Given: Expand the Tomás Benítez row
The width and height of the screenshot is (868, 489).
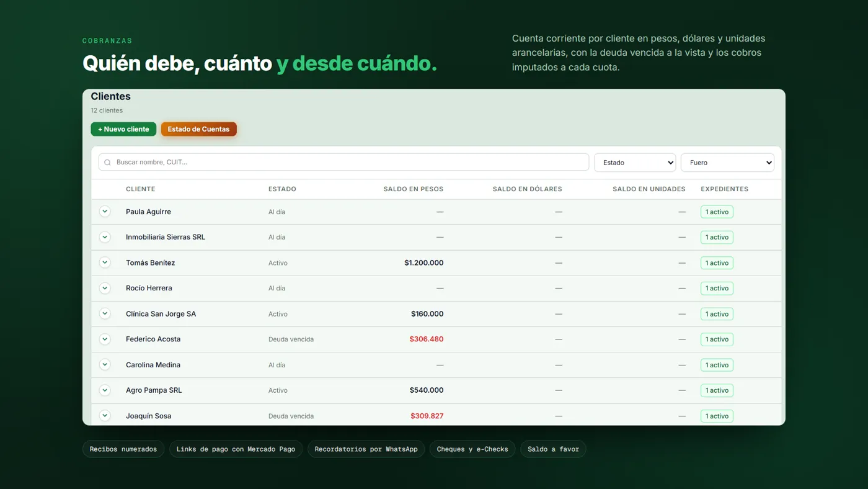Looking at the screenshot, I should click(x=105, y=262).
